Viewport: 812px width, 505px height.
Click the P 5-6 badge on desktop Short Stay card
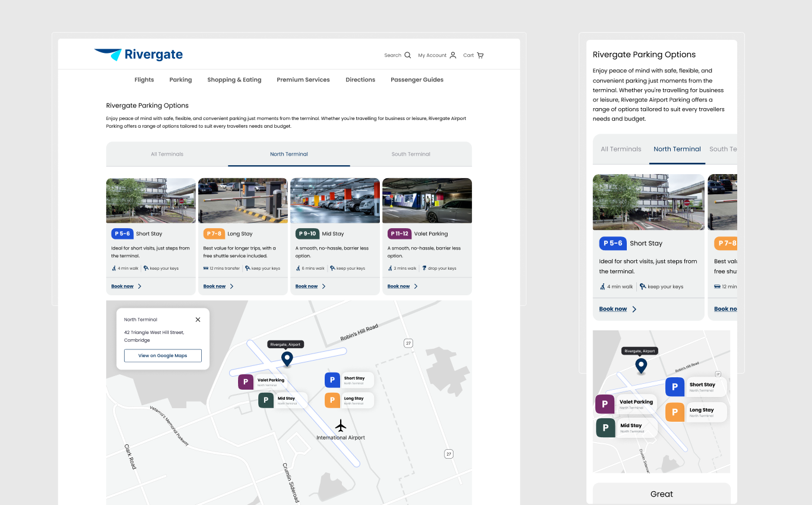122,233
